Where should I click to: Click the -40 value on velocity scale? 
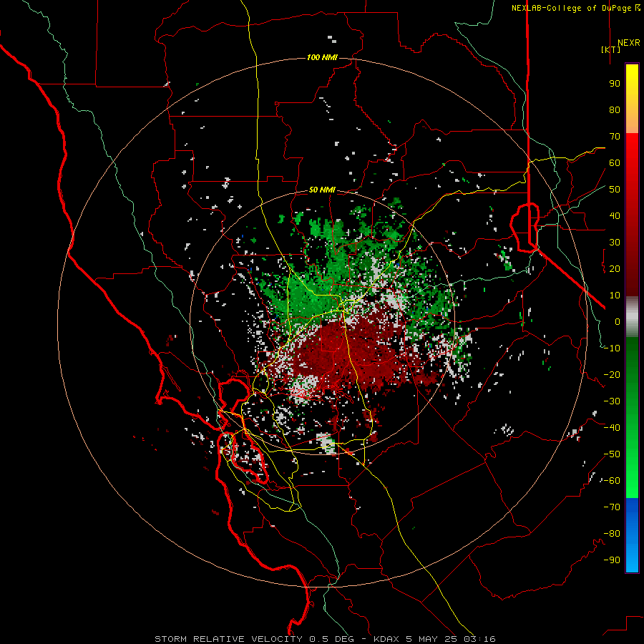tap(612, 428)
